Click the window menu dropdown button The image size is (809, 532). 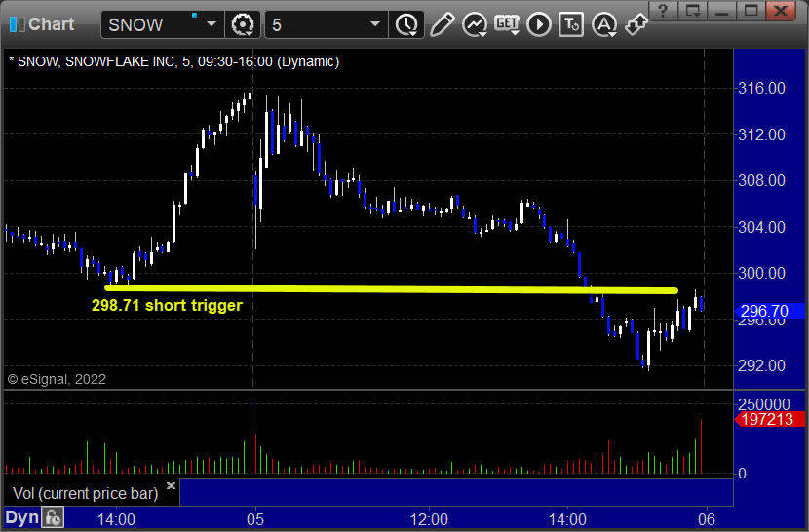[692, 11]
